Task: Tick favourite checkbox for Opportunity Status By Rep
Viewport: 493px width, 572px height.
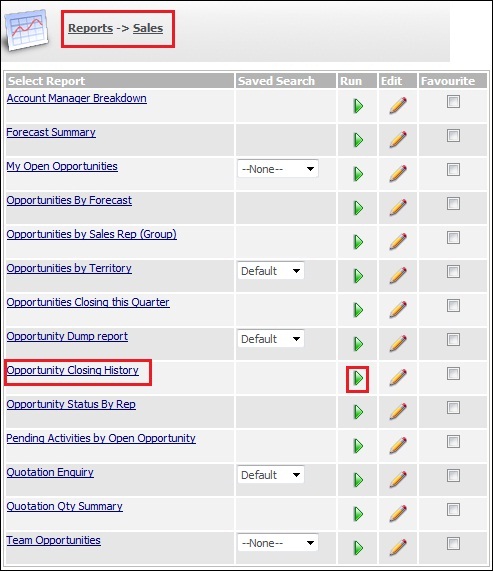Action: click(x=453, y=407)
